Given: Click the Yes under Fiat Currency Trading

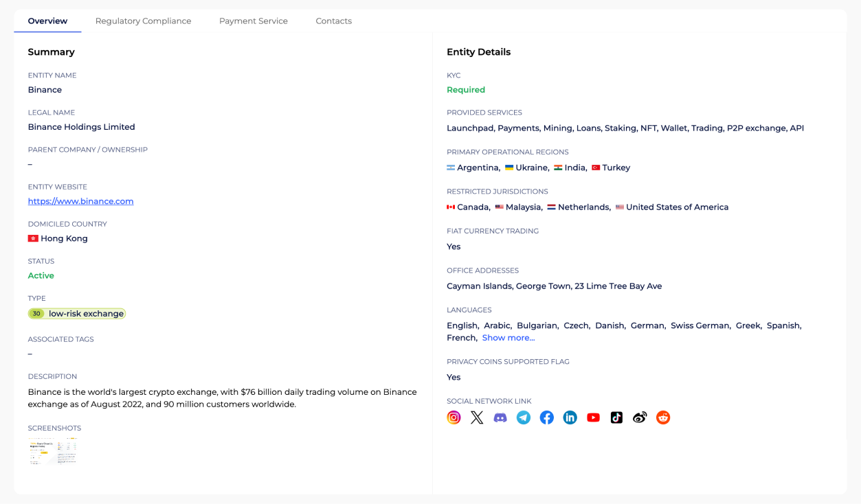Looking at the screenshot, I should (454, 247).
